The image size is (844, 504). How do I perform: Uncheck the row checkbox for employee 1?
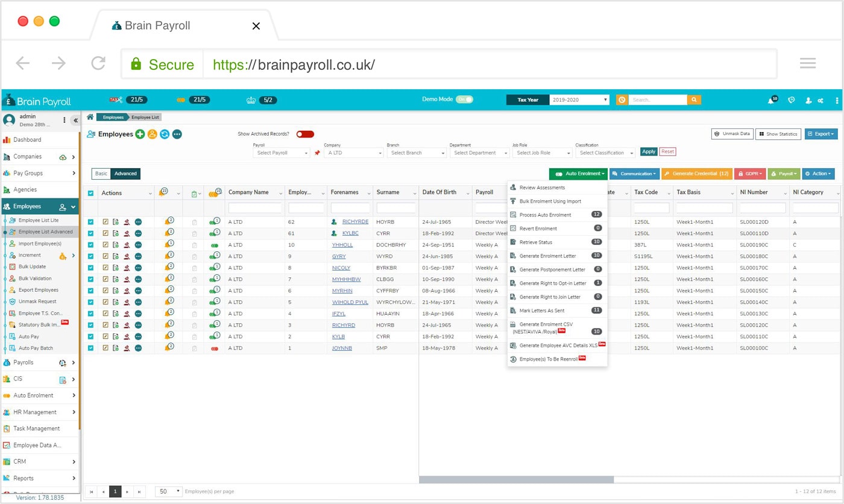91,348
